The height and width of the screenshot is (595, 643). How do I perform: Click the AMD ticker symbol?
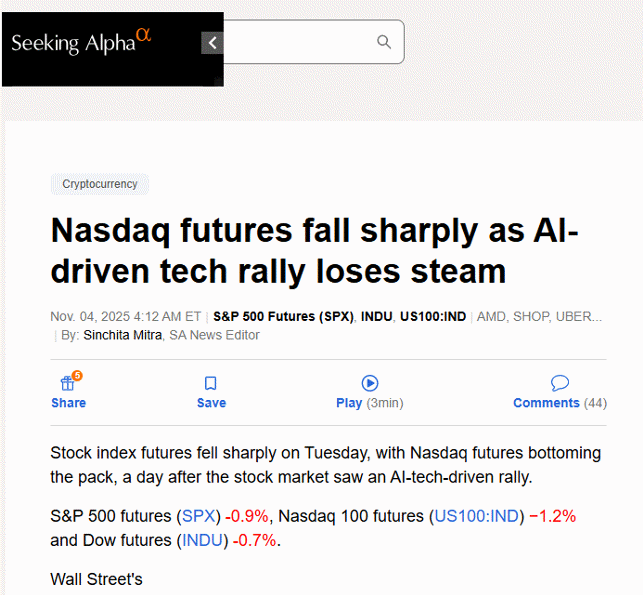(x=491, y=316)
